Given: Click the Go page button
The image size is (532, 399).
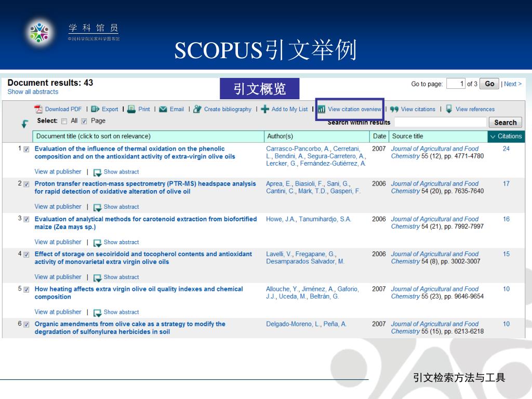Looking at the screenshot, I should tap(489, 84).
